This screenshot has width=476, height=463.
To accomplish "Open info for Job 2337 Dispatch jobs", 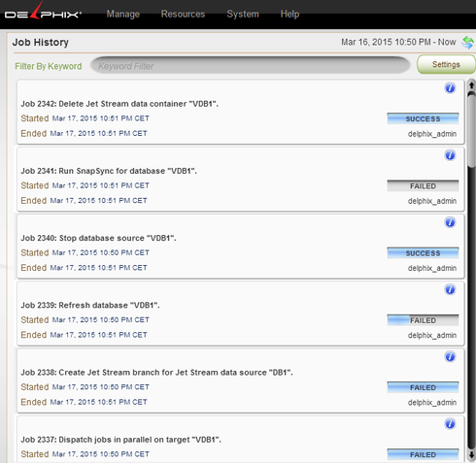I will pos(450,424).
